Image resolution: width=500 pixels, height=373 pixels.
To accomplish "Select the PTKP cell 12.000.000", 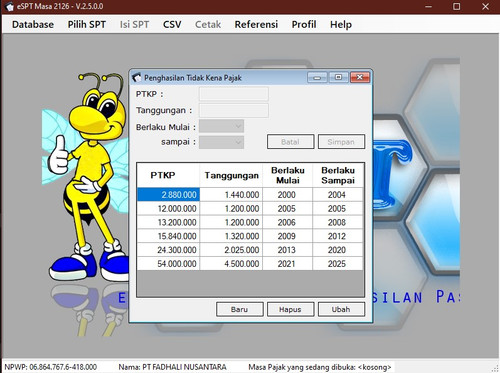I will click(168, 209).
